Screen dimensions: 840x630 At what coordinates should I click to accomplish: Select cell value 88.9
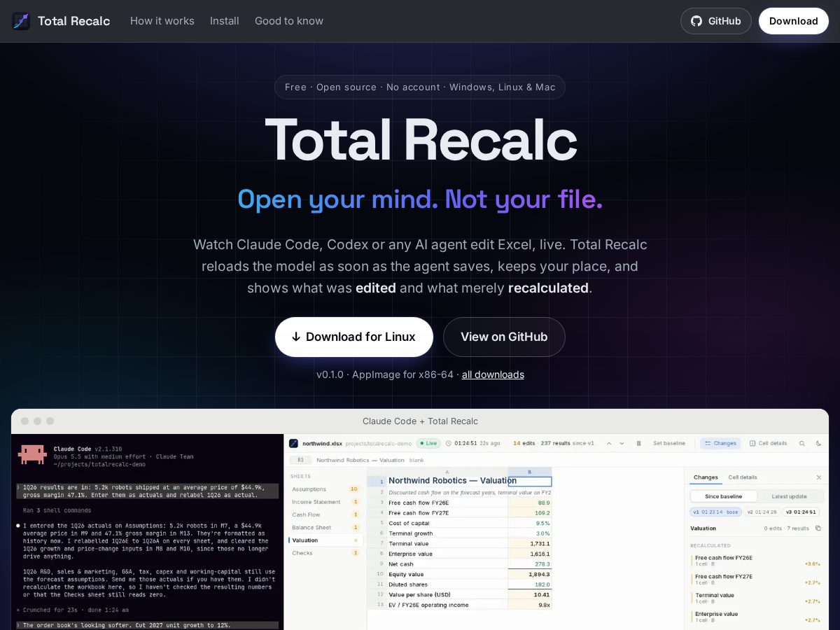(x=530, y=503)
